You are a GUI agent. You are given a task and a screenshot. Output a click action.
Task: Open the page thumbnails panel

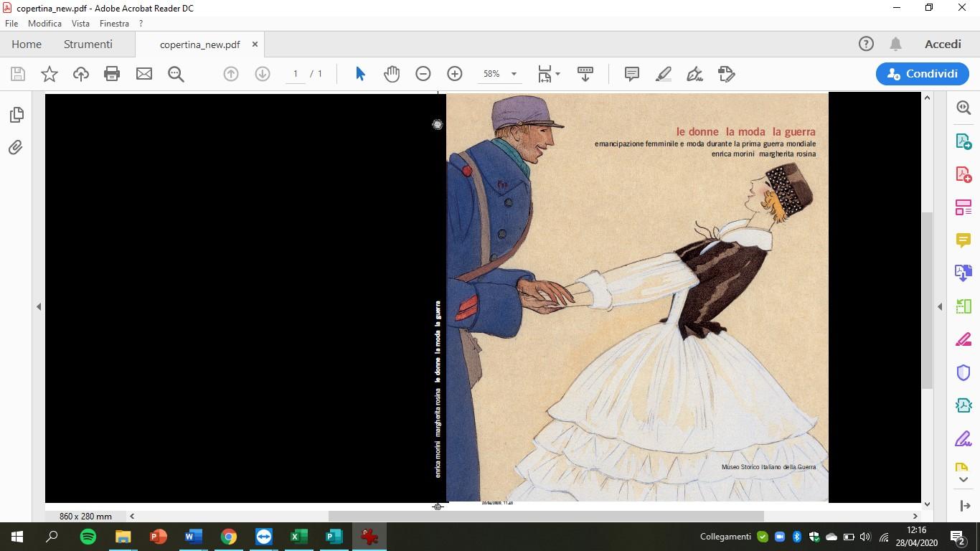coord(17,115)
